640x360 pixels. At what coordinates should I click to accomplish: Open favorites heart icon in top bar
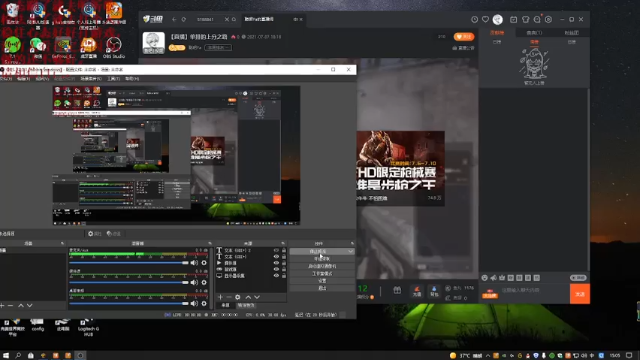point(485,19)
